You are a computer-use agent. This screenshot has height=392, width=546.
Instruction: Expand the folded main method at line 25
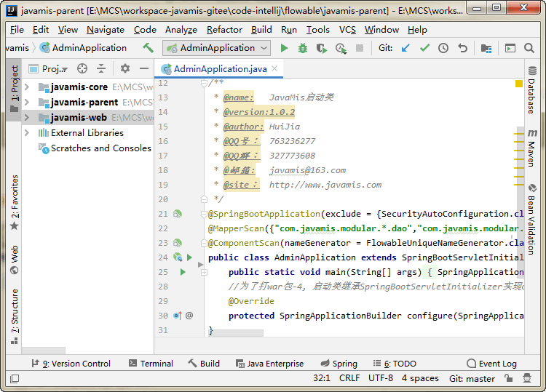204,272
